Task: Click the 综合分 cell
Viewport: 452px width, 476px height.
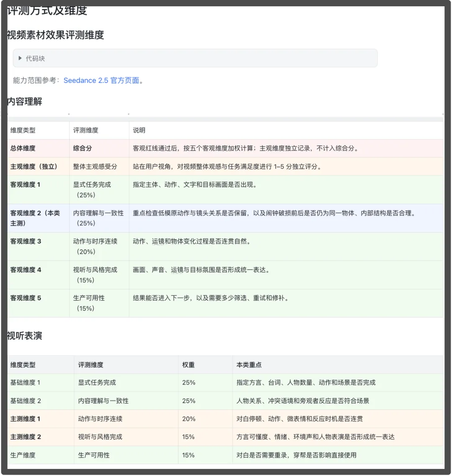Action: tap(99, 149)
